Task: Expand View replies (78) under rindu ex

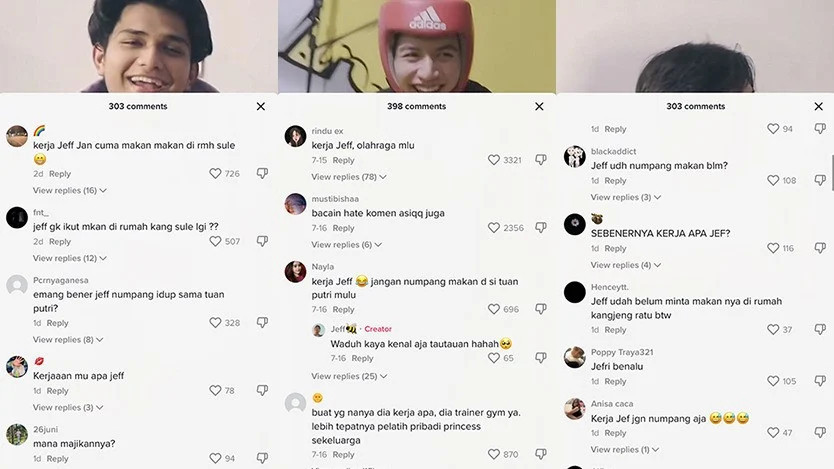Action: (x=349, y=177)
